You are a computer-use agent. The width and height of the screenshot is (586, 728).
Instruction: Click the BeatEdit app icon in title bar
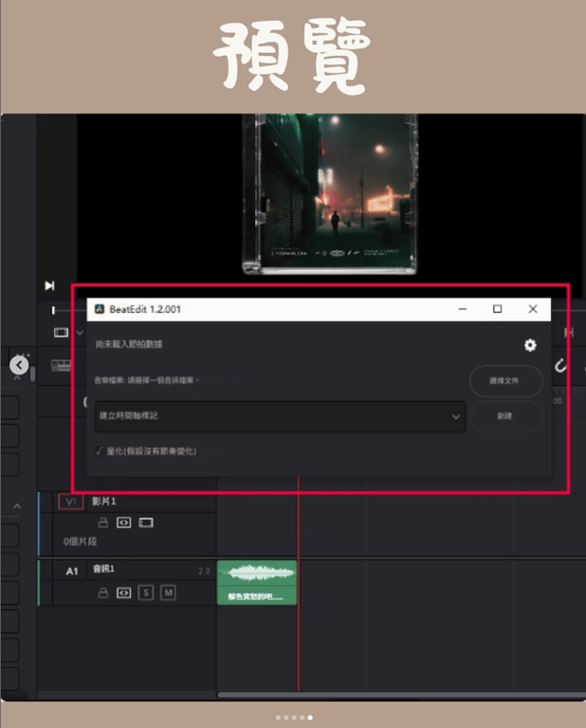99,309
